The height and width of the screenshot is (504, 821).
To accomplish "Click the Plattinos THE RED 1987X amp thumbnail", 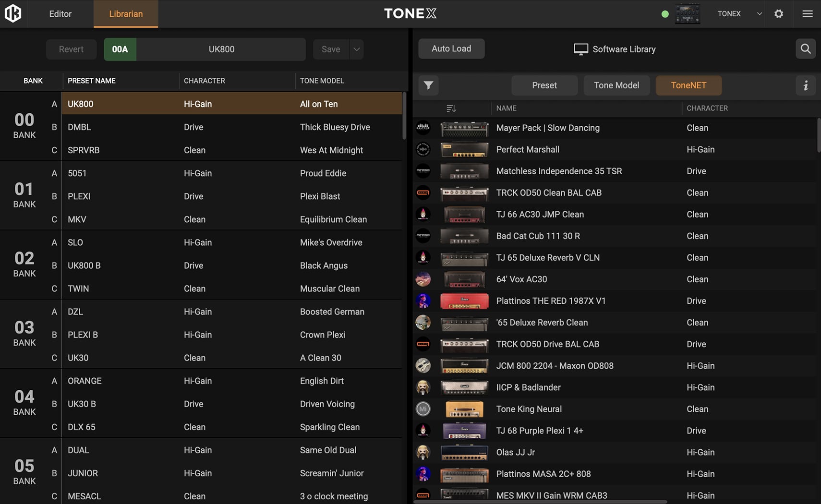I will [464, 301].
